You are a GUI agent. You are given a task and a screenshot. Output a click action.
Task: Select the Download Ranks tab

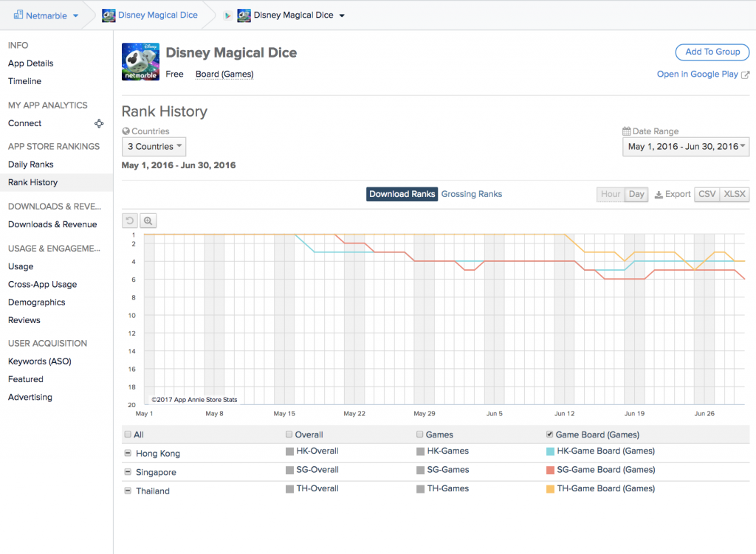[402, 194]
